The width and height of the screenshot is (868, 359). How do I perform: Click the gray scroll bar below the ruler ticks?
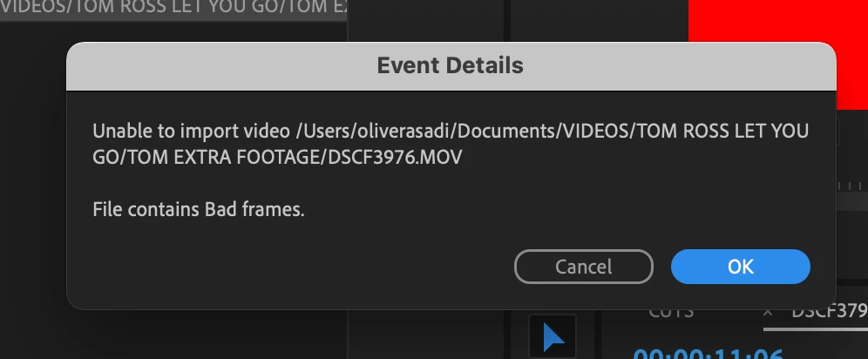pyautogui.click(x=852, y=201)
